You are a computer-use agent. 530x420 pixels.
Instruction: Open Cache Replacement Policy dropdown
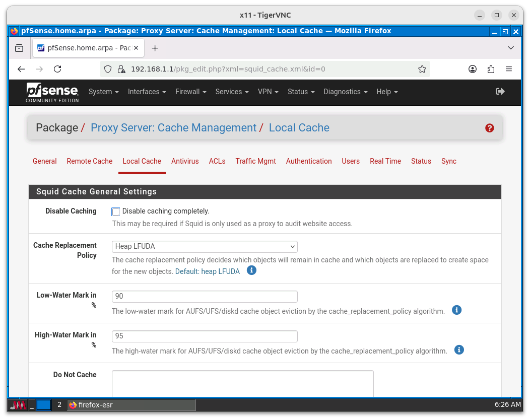pyautogui.click(x=205, y=246)
